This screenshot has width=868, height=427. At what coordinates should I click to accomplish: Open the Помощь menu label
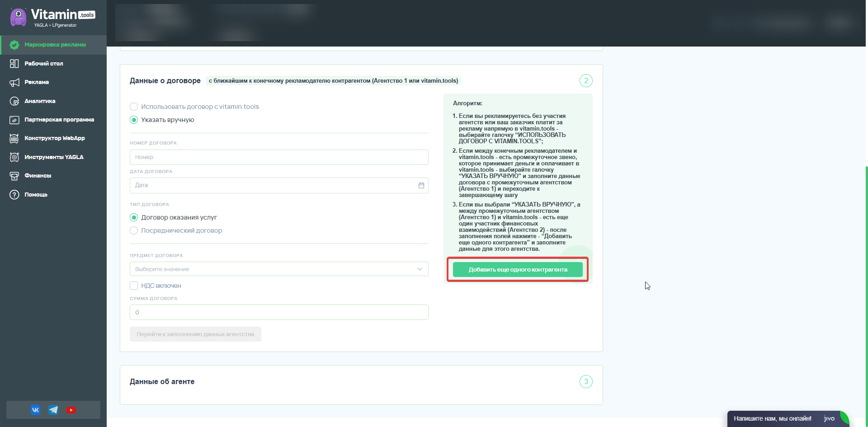36,195
